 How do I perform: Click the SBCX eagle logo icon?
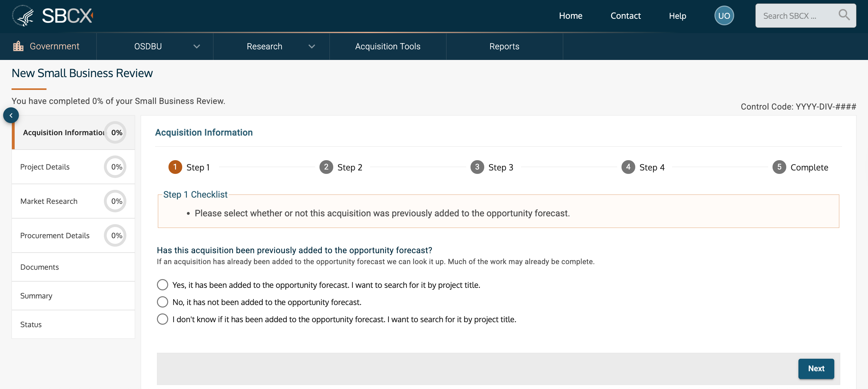(x=23, y=16)
